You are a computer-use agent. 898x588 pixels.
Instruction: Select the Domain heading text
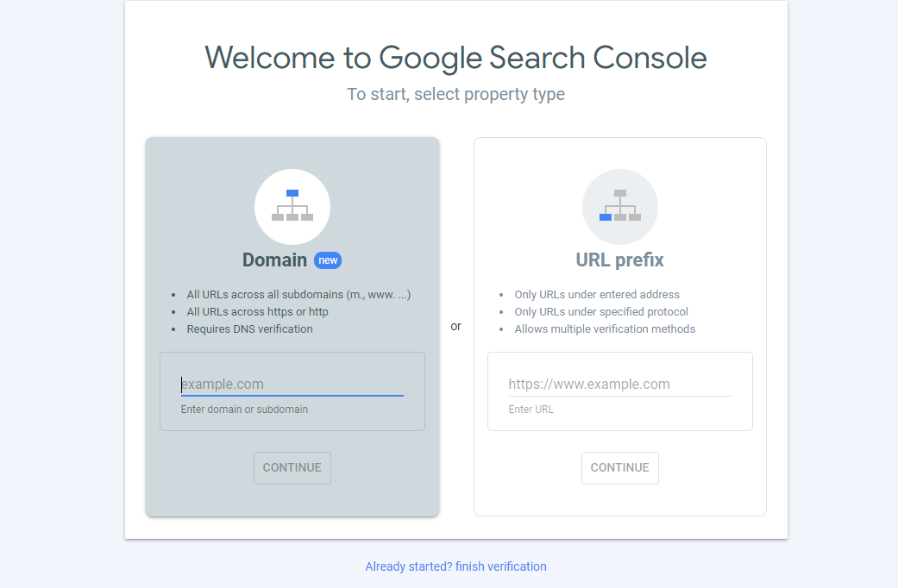pyautogui.click(x=274, y=260)
